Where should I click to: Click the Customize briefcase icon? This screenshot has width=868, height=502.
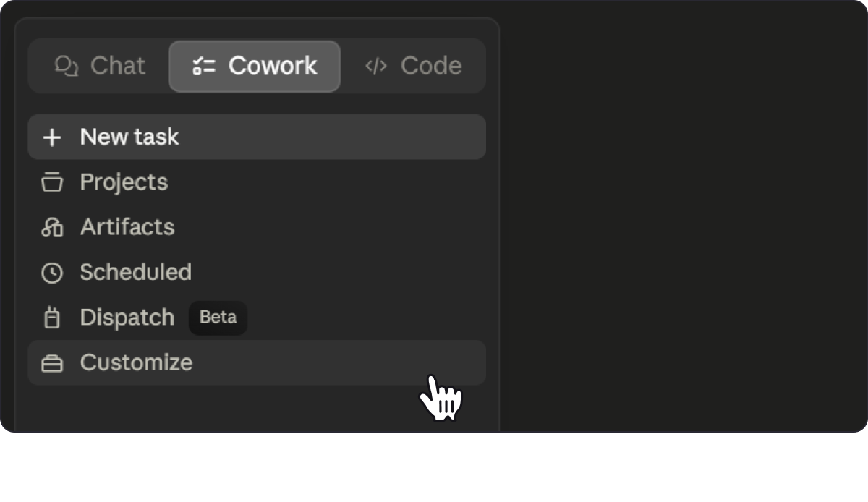click(x=51, y=363)
